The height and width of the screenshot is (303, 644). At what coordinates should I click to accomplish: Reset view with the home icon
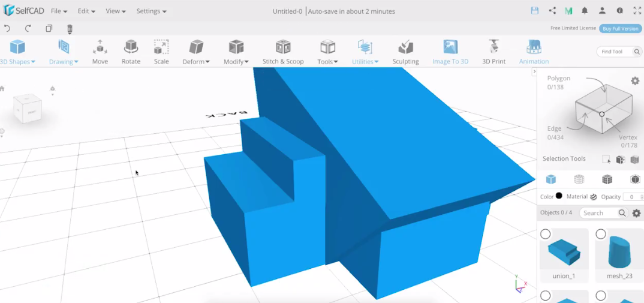(2, 88)
